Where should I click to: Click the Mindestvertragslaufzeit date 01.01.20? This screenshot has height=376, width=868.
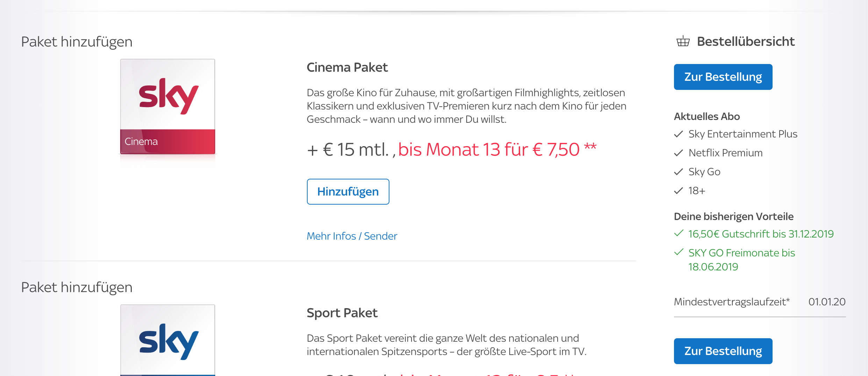[827, 302]
